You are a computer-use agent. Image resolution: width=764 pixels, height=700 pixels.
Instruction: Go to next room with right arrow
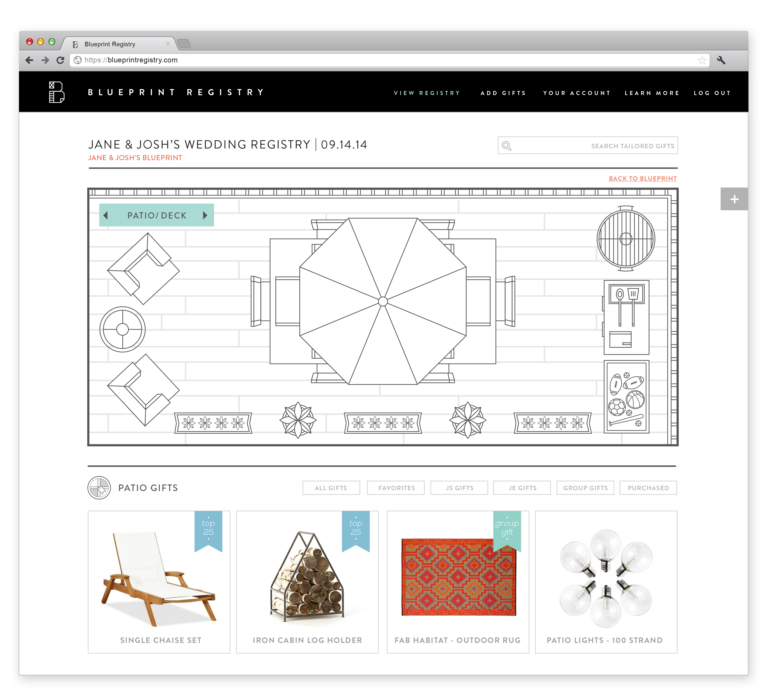(205, 216)
